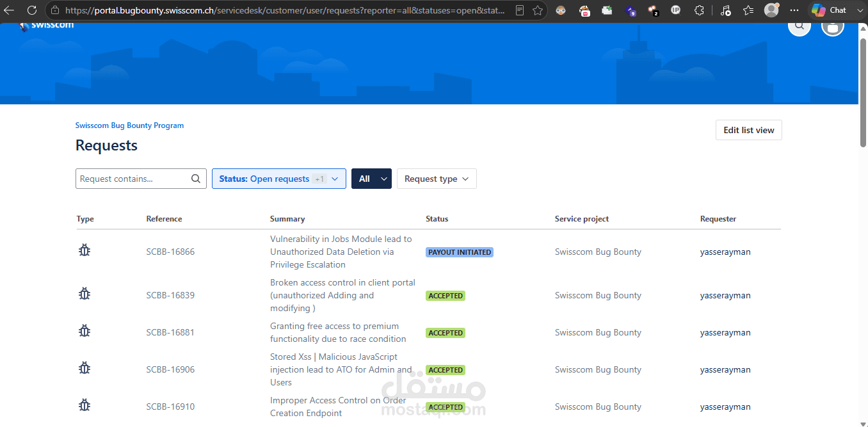Click reference SCBB-16839
Viewport: 868px width, 427px height.
[x=170, y=295]
